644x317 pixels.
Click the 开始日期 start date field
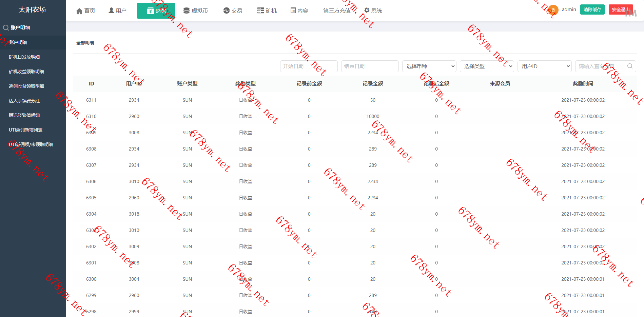[x=309, y=66]
